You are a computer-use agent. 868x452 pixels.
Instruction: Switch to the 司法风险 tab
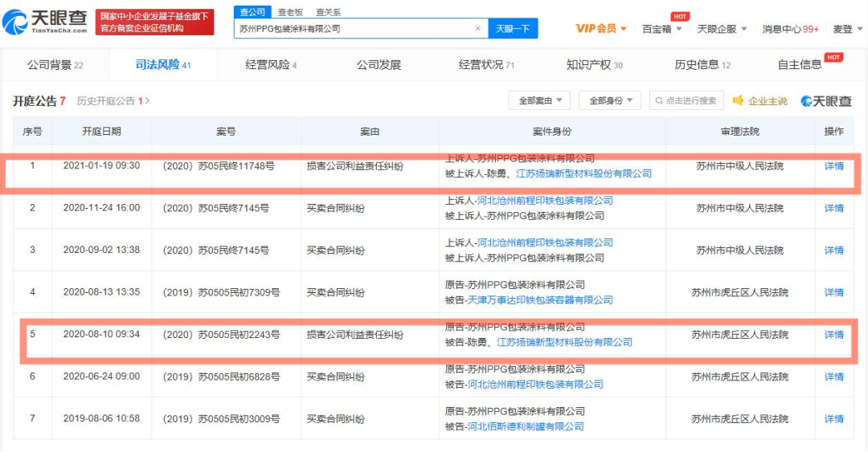[162, 65]
